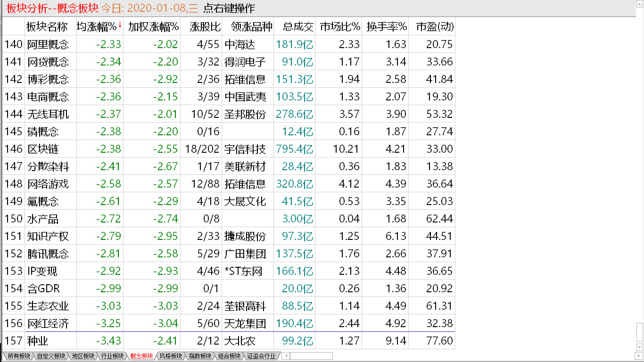Select the 网红经济 sector name
This screenshot has height=362, width=644.
[48, 323]
